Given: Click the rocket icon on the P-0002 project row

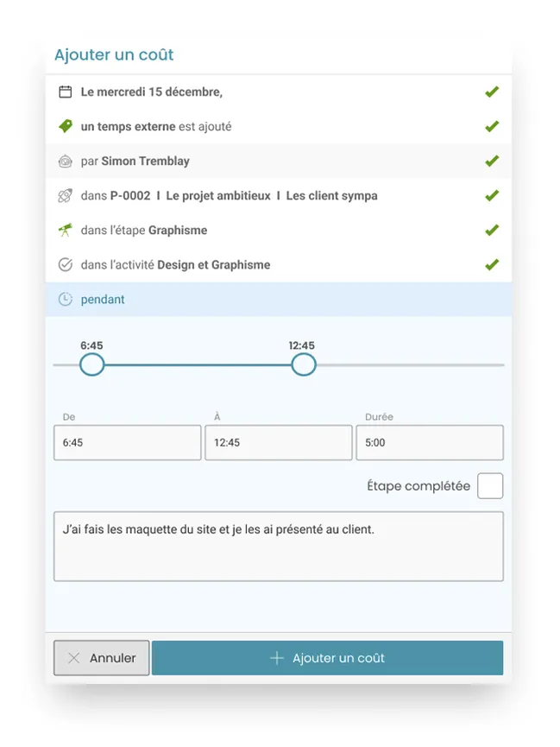Looking at the screenshot, I should coord(66,195).
